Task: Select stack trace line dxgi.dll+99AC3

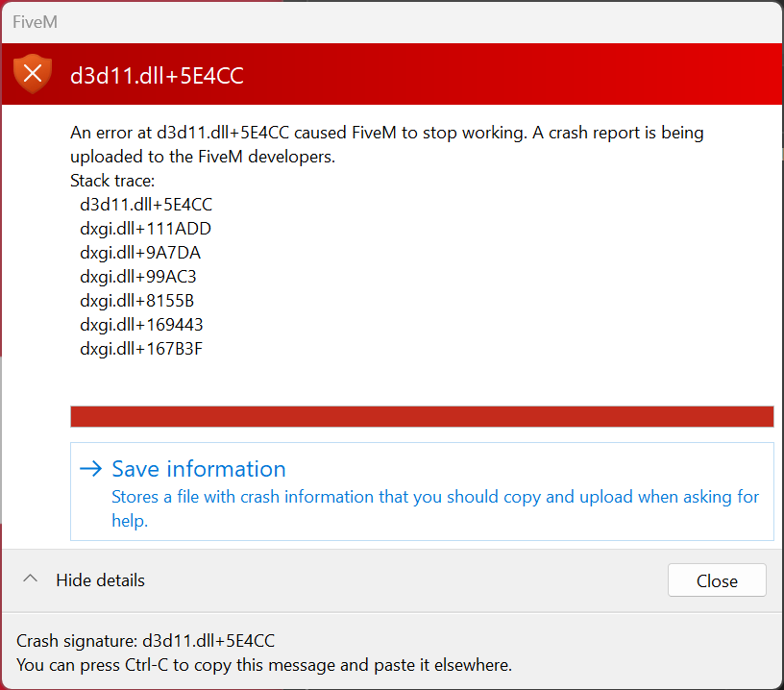Action: [138, 277]
